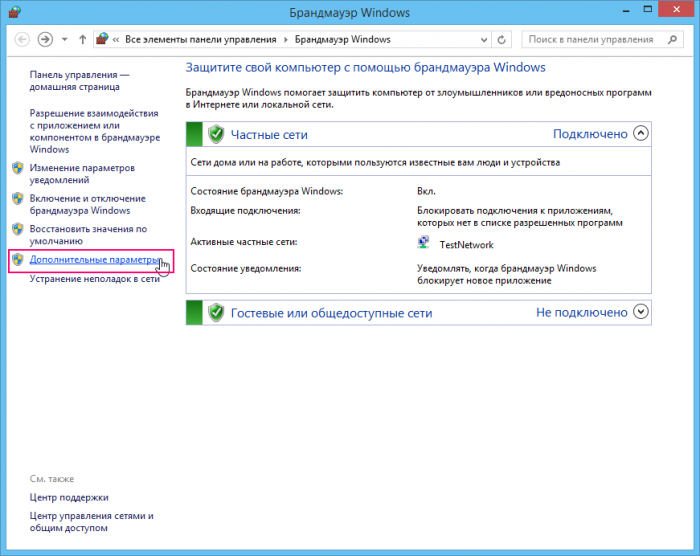Click shield icon beside "Включение и отключение"
Image resolution: width=700 pixels, height=556 pixels.
(x=18, y=198)
